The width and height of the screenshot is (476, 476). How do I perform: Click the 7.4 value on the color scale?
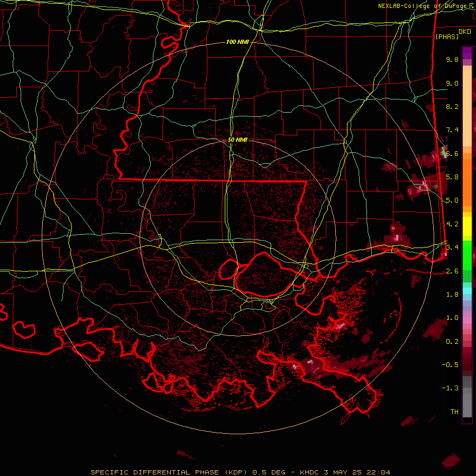pos(452,130)
